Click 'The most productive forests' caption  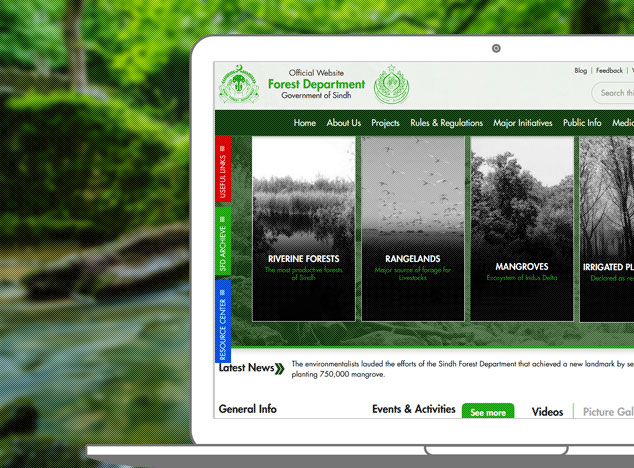(304, 273)
